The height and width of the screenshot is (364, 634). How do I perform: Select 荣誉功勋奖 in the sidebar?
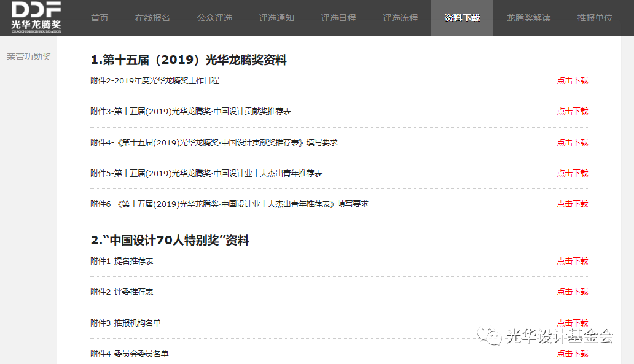pos(29,56)
